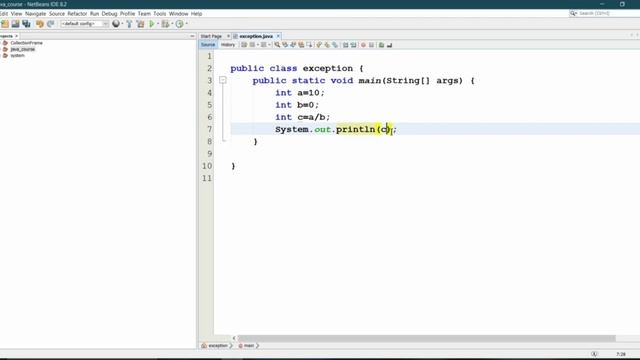
Task: Open the Team menu
Action: coord(144,14)
